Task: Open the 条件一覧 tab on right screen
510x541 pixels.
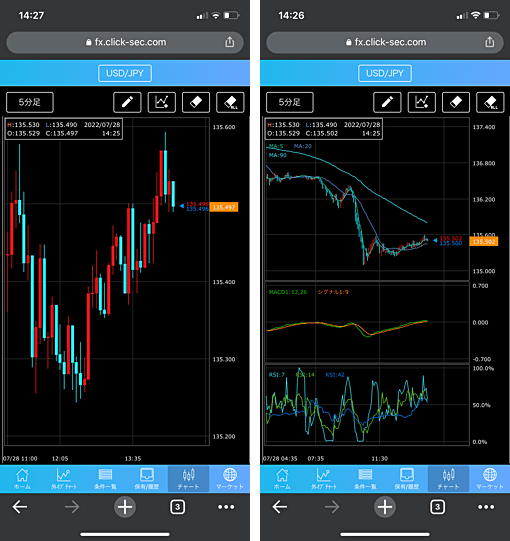Action: tap(365, 479)
